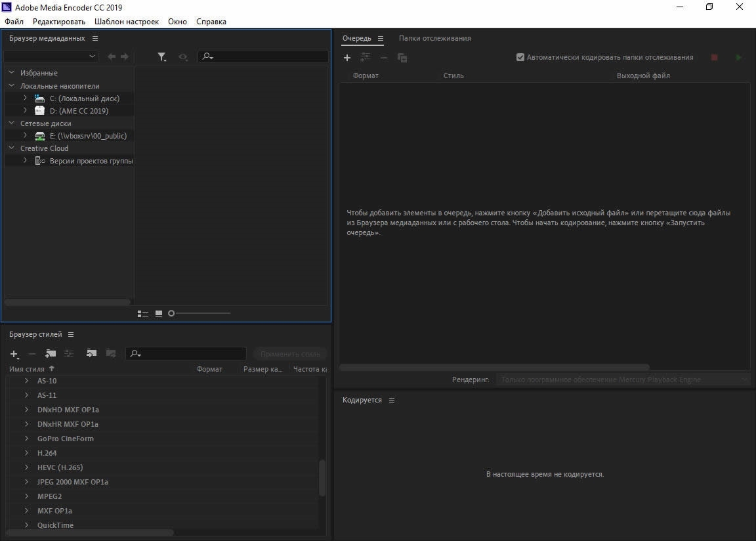Create a new style group folder

click(x=51, y=353)
